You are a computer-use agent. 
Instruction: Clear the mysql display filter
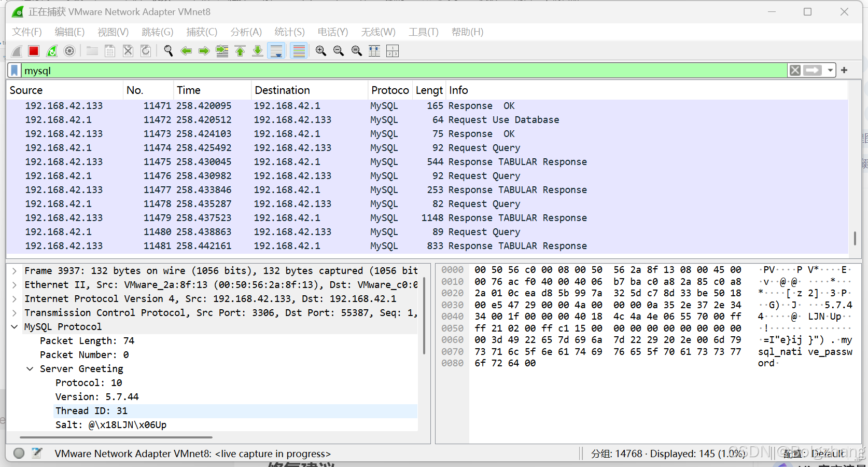[795, 71]
